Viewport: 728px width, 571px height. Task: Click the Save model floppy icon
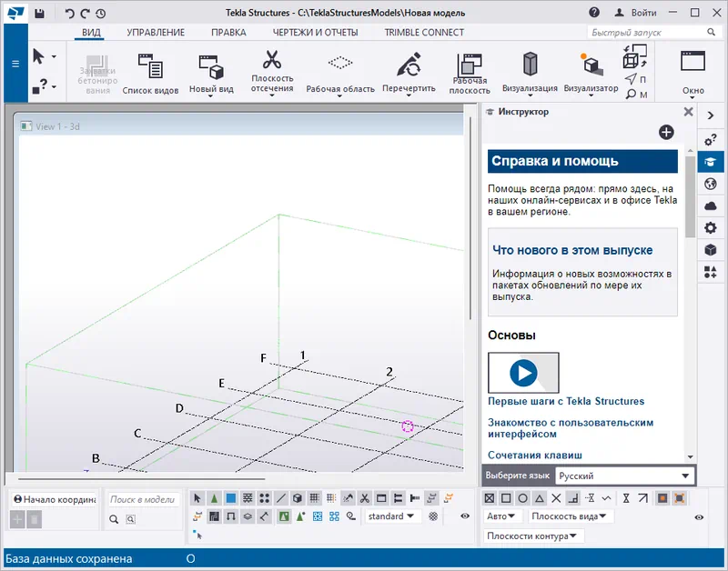[x=39, y=14]
